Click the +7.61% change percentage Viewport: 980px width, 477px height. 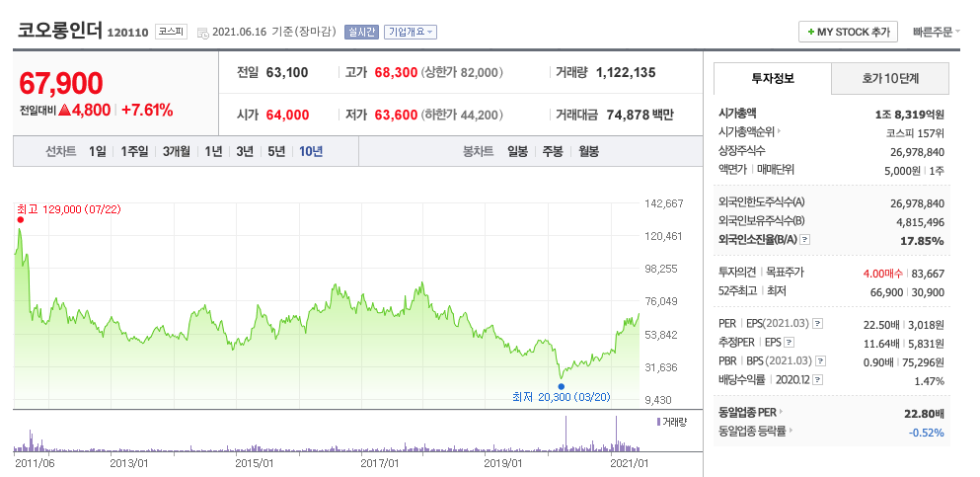[x=147, y=111]
